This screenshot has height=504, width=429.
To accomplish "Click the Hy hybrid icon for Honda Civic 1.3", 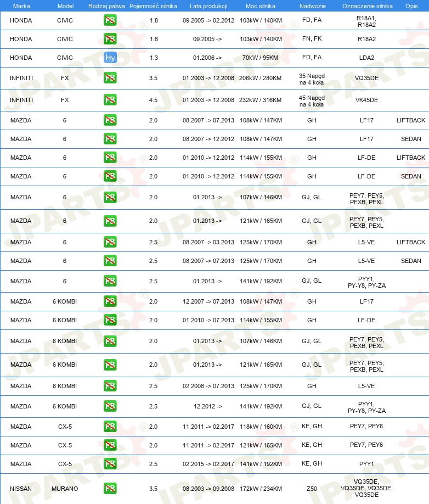I will click(x=110, y=58).
